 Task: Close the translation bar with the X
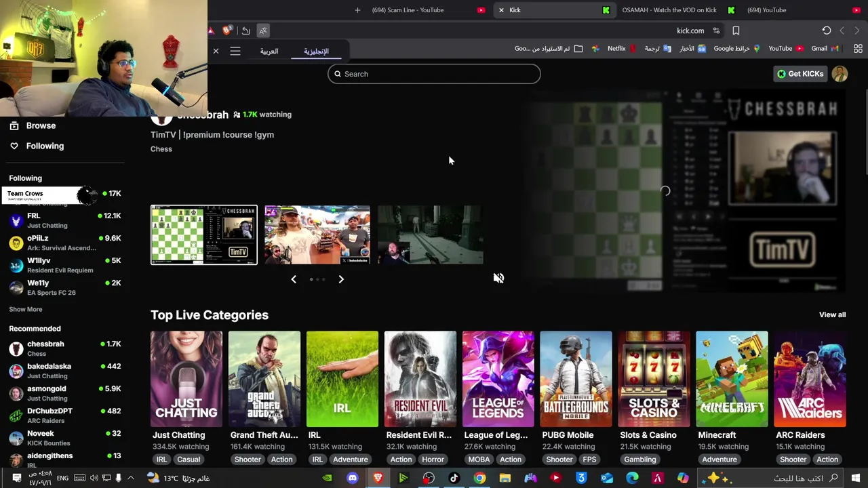point(216,51)
